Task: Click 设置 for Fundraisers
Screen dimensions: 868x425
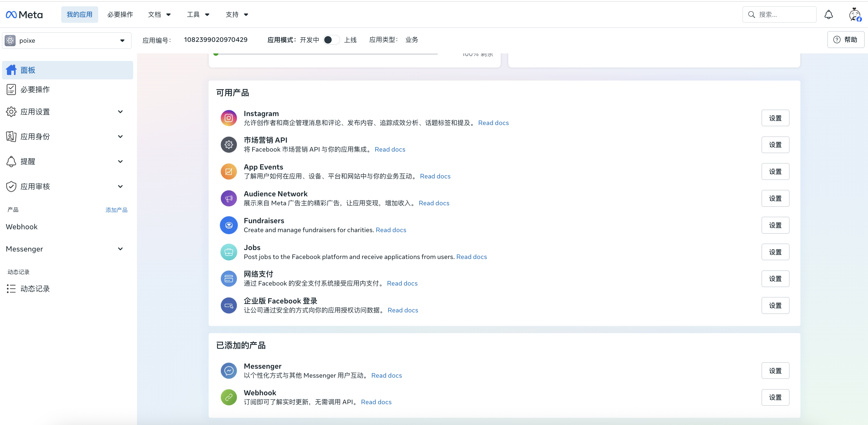Action: (775, 225)
